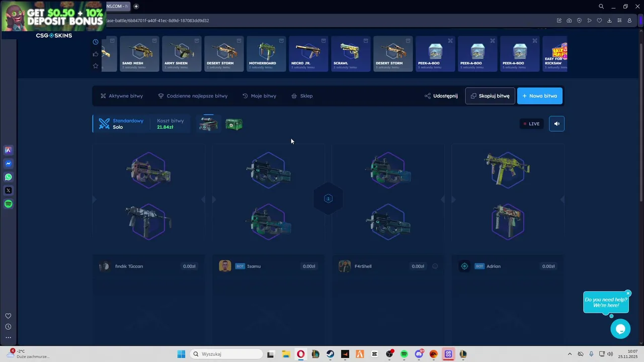The image size is (644, 362).
Task: Open Spotify from the taskbar
Action: [404, 354]
